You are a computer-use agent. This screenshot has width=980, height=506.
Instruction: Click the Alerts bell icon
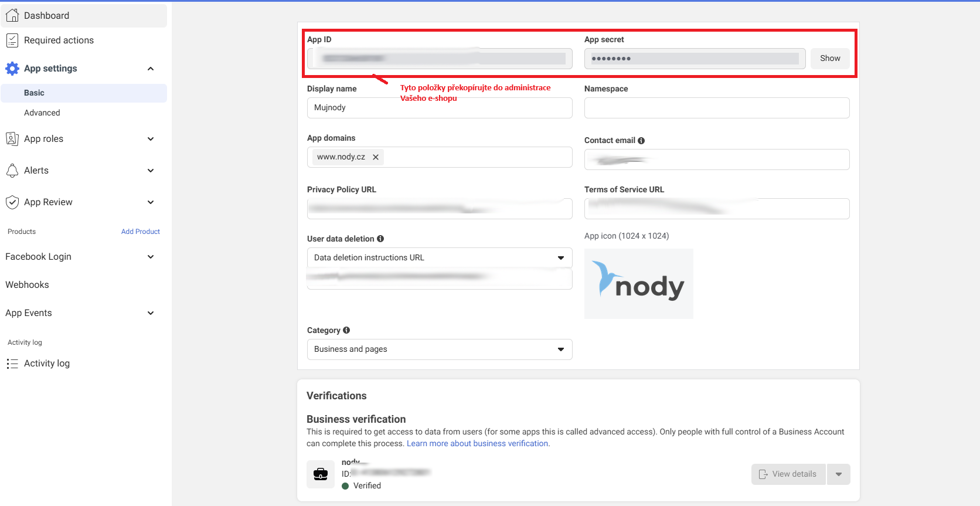(x=12, y=171)
